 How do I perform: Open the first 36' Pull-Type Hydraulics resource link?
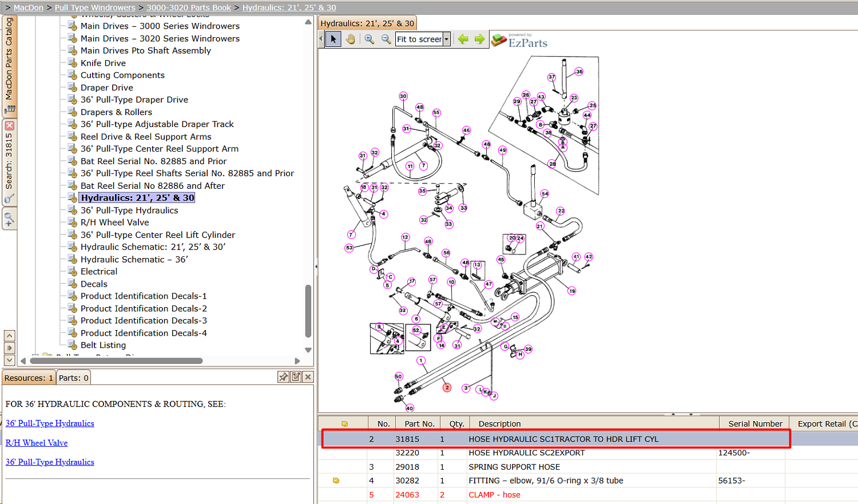(50, 423)
